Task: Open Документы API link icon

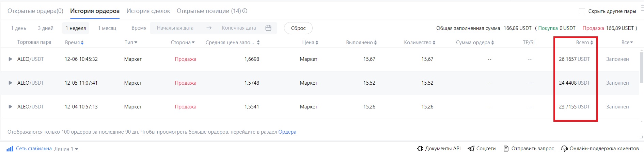Action: point(420,149)
